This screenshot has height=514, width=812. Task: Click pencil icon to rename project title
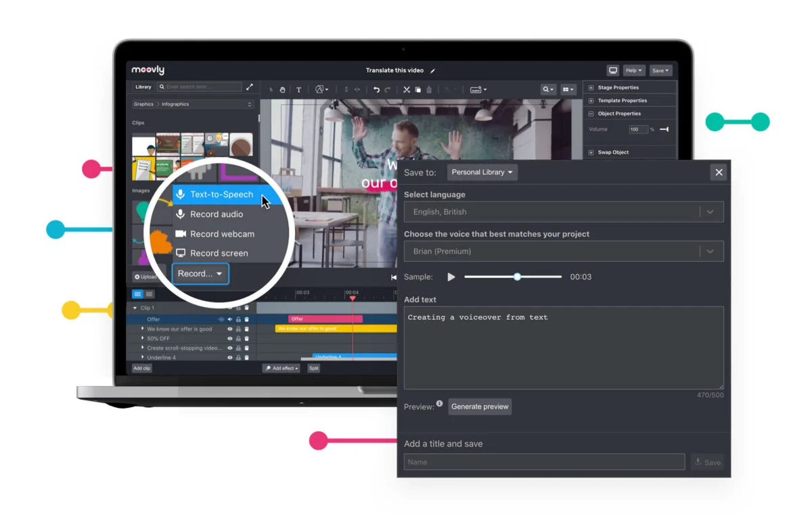tap(433, 70)
